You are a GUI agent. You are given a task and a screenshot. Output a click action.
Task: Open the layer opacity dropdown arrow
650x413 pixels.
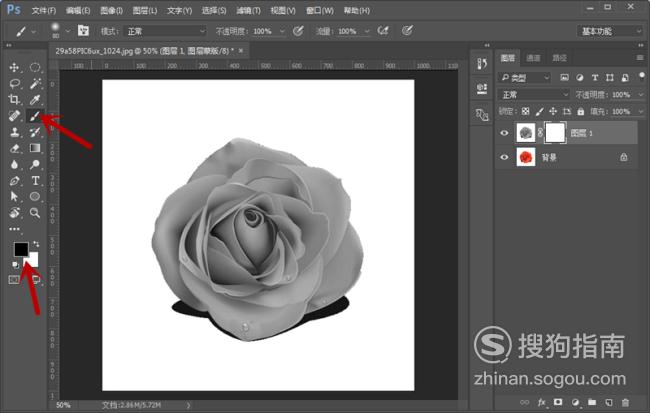(641, 95)
